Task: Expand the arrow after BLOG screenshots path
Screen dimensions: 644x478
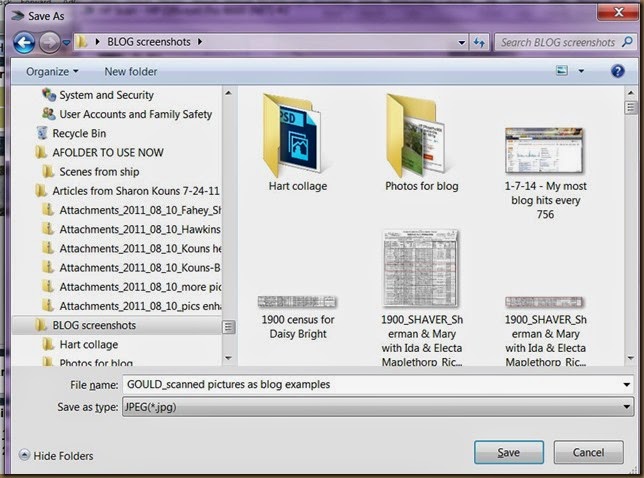Action: (x=200, y=41)
